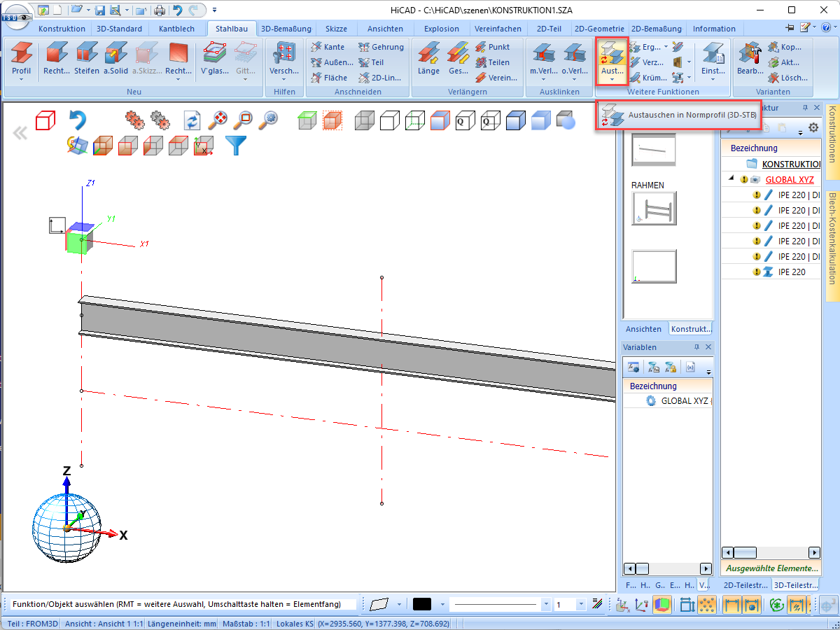This screenshot has width=840, height=630.
Task: Toggle the green asterisk button in bottom toolbar
Action: coord(776,605)
